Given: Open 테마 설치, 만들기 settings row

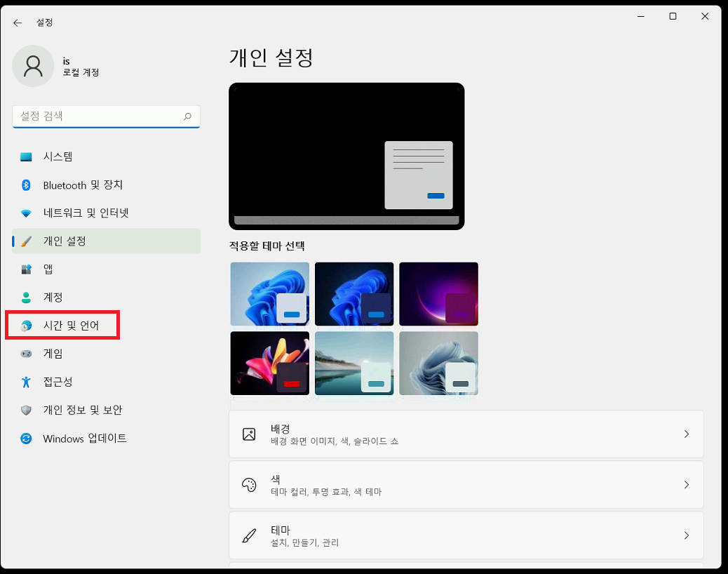Looking at the screenshot, I should [466, 535].
